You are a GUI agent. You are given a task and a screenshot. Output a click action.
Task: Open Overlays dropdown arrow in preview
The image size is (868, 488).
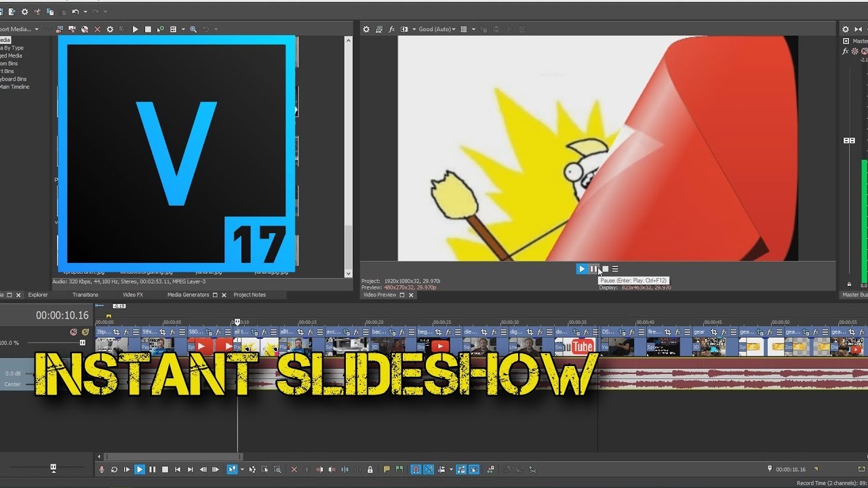coord(473,29)
